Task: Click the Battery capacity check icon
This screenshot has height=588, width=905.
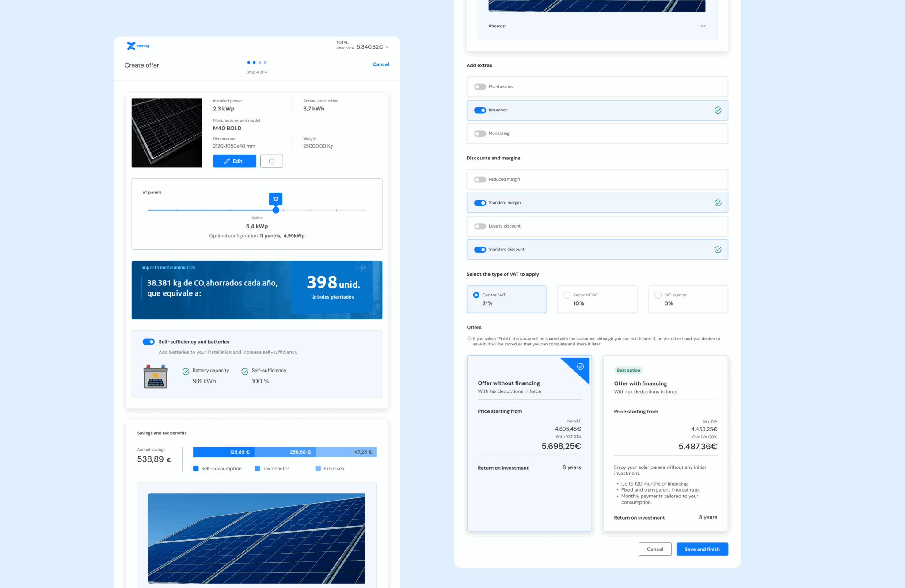Action: (x=186, y=372)
